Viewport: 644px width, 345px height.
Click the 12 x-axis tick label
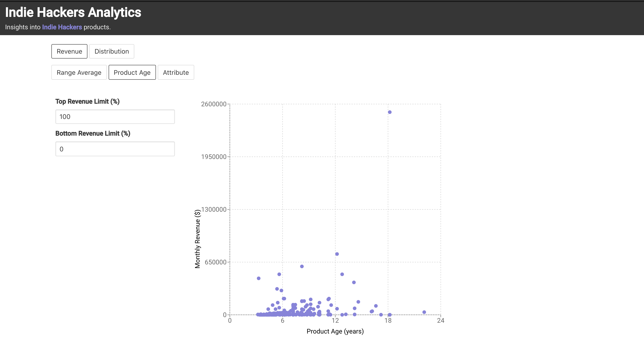click(x=335, y=320)
